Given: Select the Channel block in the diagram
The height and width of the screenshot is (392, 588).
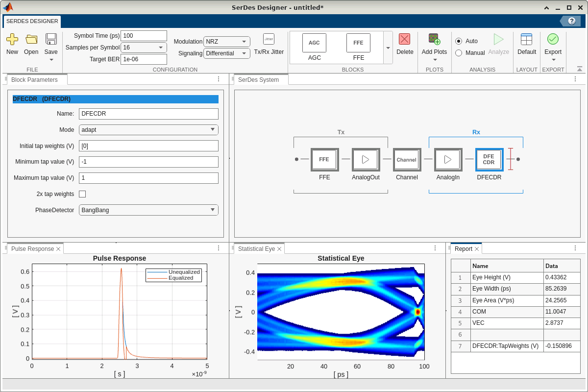Looking at the screenshot, I should [x=406, y=160].
